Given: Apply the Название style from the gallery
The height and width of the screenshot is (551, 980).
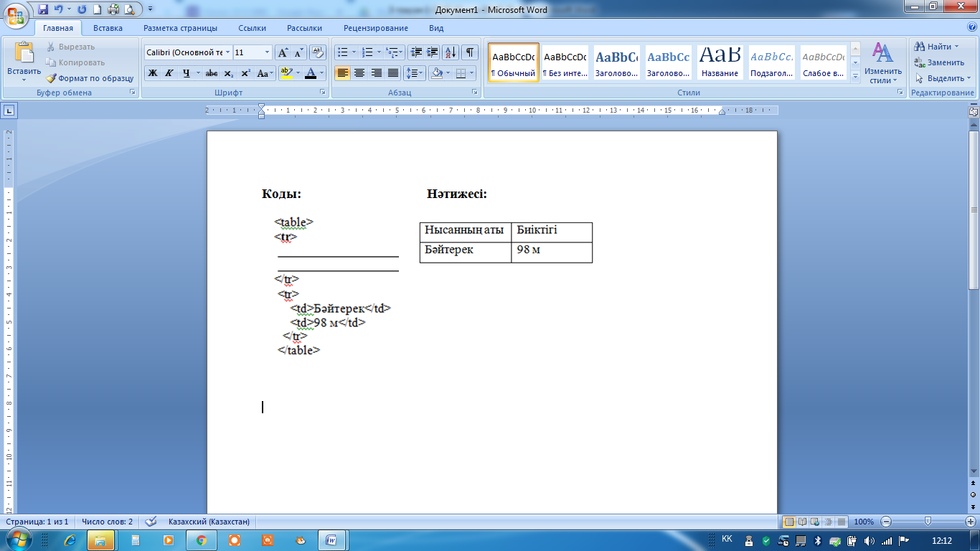Looking at the screenshot, I should click(x=720, y=63).
